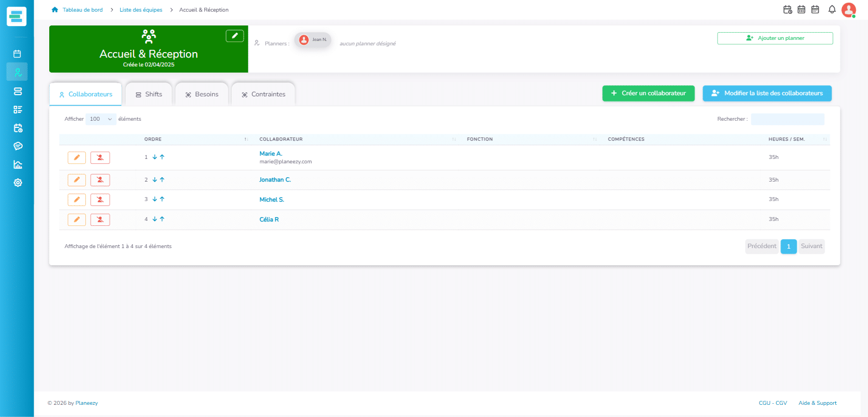Open the shifts stack icon in the sidebar
This screenshot has width=868, height=417.
(x=17, y=91)
